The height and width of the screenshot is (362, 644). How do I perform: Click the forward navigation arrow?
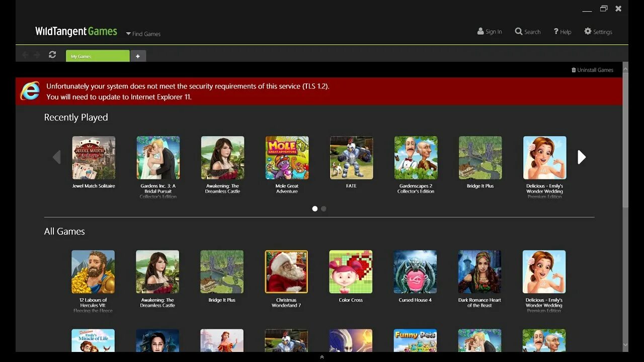37,55
